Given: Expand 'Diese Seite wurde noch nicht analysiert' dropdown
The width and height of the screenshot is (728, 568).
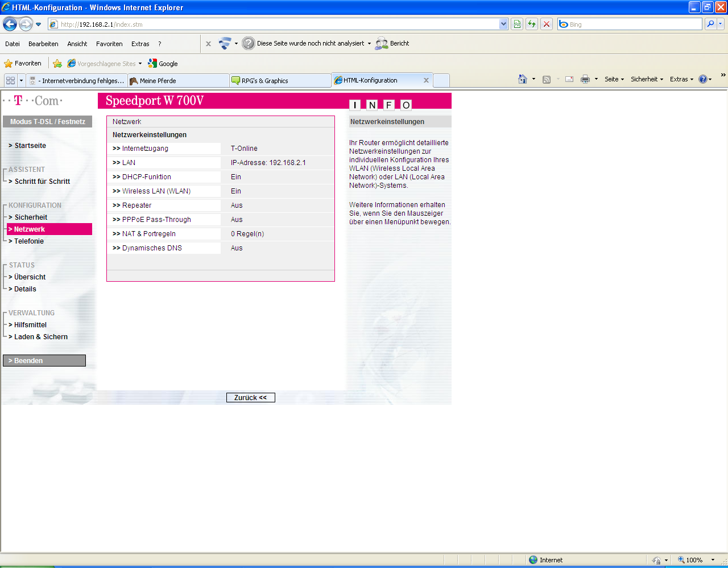Looking at the screenshot, I should 369,44.
